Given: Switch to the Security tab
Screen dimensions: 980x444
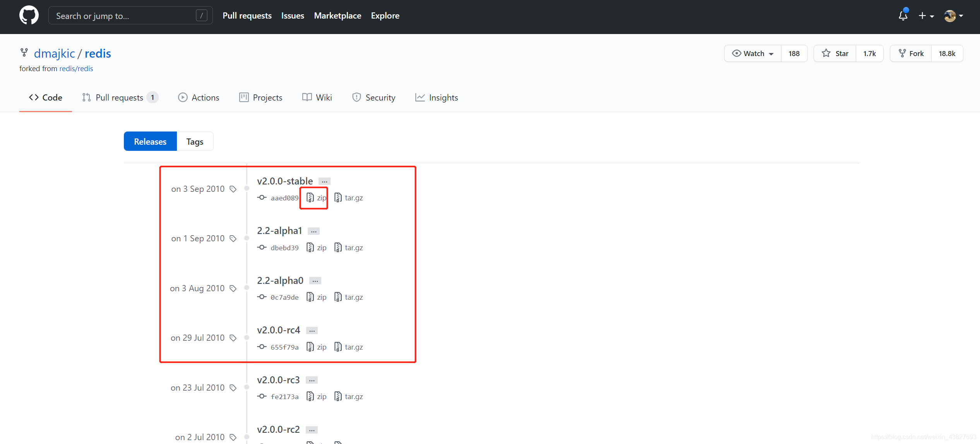Looking at the screenshot, I should tap(373, 97).
